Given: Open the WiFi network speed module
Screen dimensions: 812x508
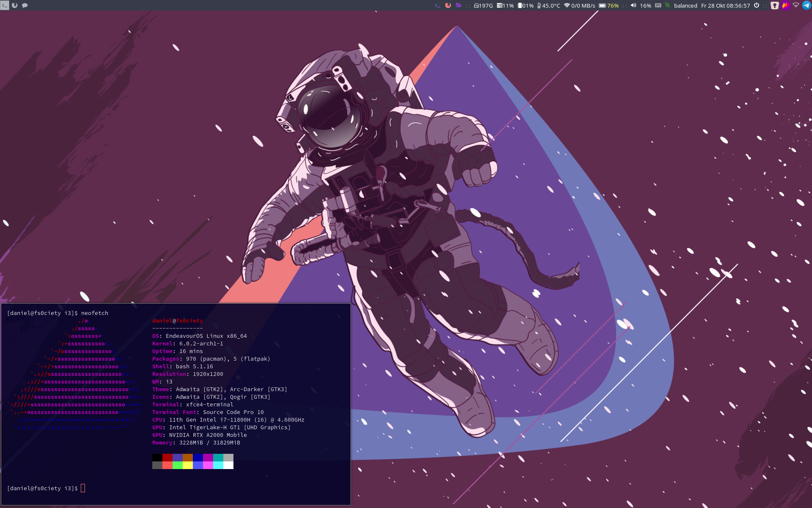Looking at the screenshot, I should tap(579, 6).
